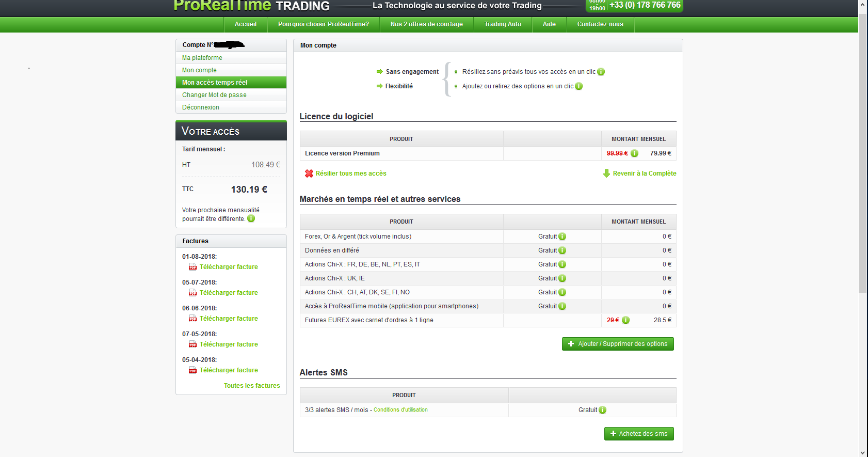This screenshot has width=868, height=457.
Task: Click the 108.49 € HT amount
Action: pos(266,165)
